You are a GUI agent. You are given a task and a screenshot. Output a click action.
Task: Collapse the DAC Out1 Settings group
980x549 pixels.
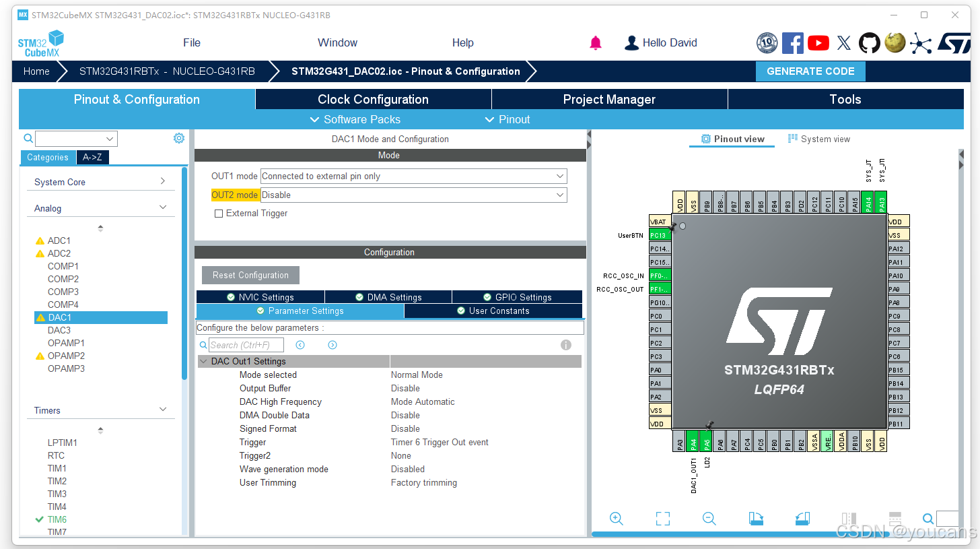[x=203, y=362]
